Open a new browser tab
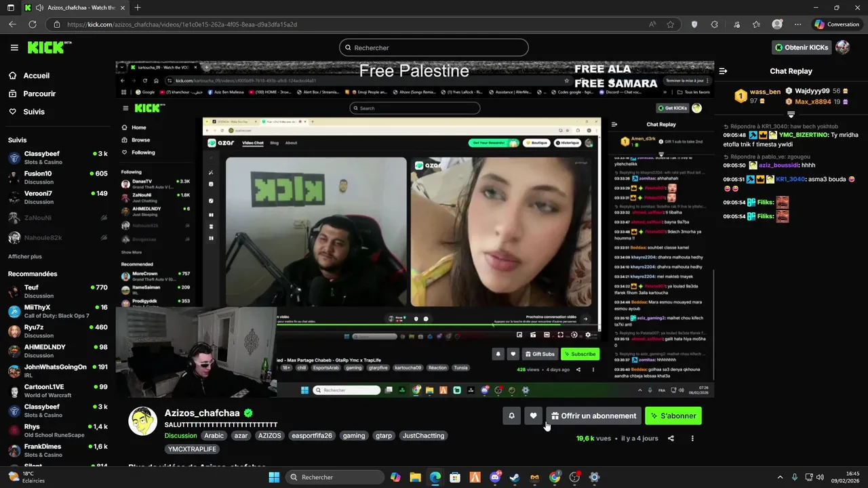Viewport: 868px width, 488px height. tap(138, 7)
